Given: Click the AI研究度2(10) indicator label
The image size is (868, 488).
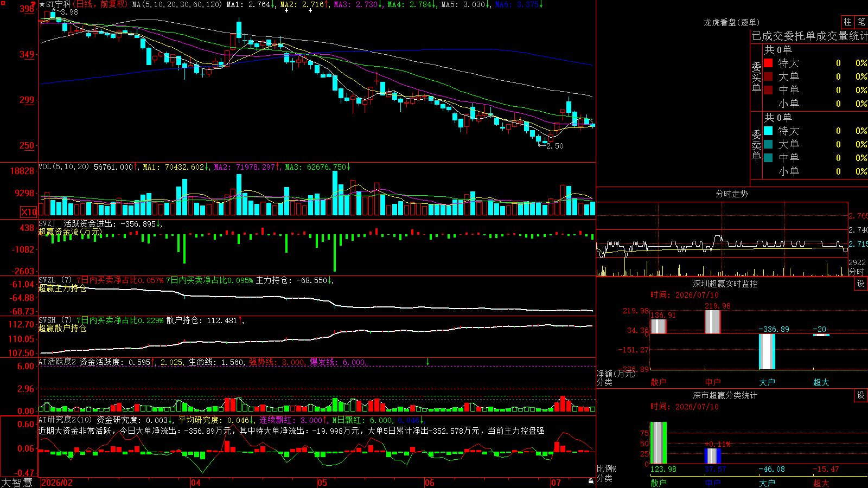Looking at the screenshot, I should 66,420.
